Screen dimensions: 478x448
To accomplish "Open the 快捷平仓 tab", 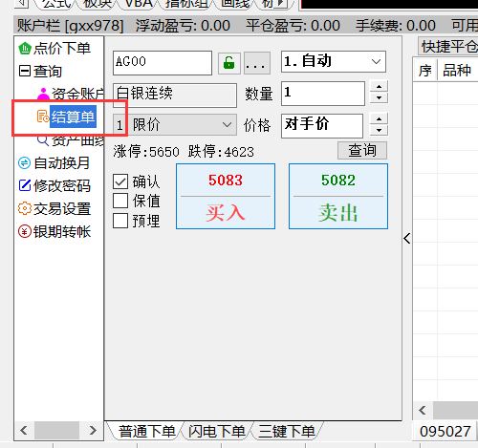I will pos(449,47).
